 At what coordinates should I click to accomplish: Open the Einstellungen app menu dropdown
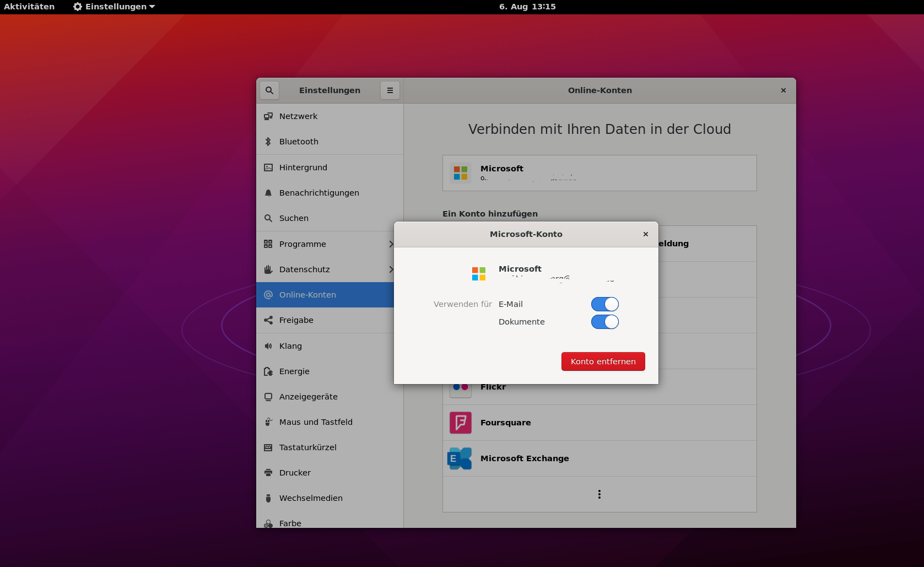(x=115, y=7)
